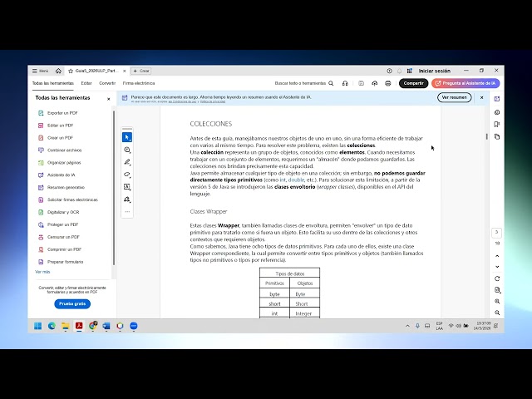Viewport: 532px width, 399px height.
Task: Click the search magnifier icon
Action: pos(331,83)
